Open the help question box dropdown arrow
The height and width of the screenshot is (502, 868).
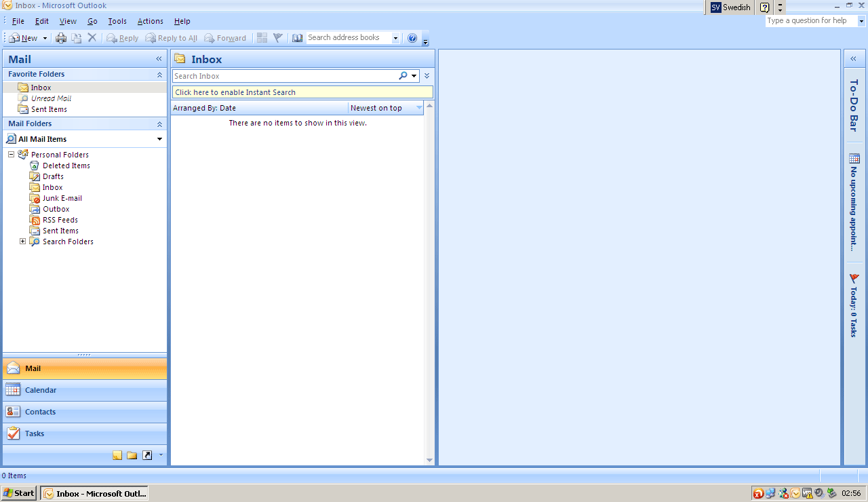click(x=862, y=21)
